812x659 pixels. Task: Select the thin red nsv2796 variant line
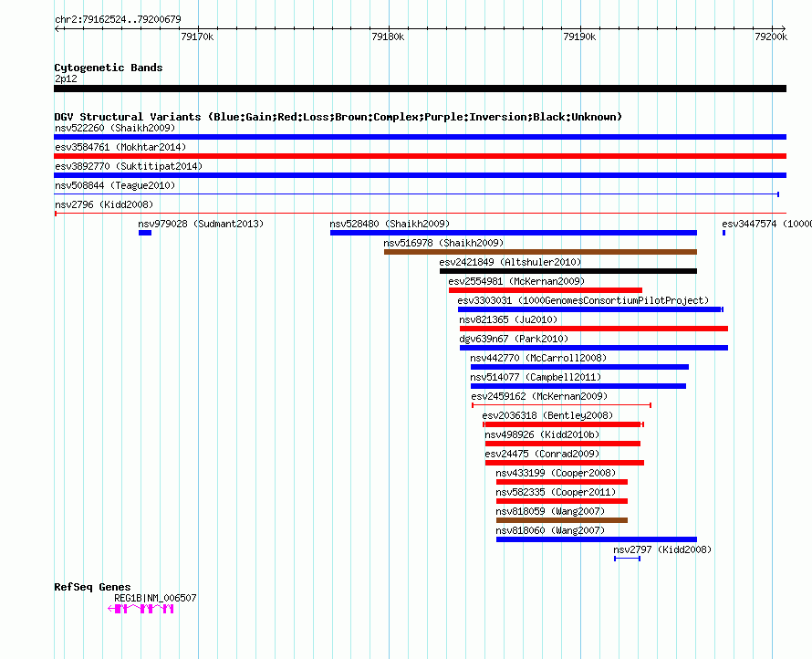420,213
